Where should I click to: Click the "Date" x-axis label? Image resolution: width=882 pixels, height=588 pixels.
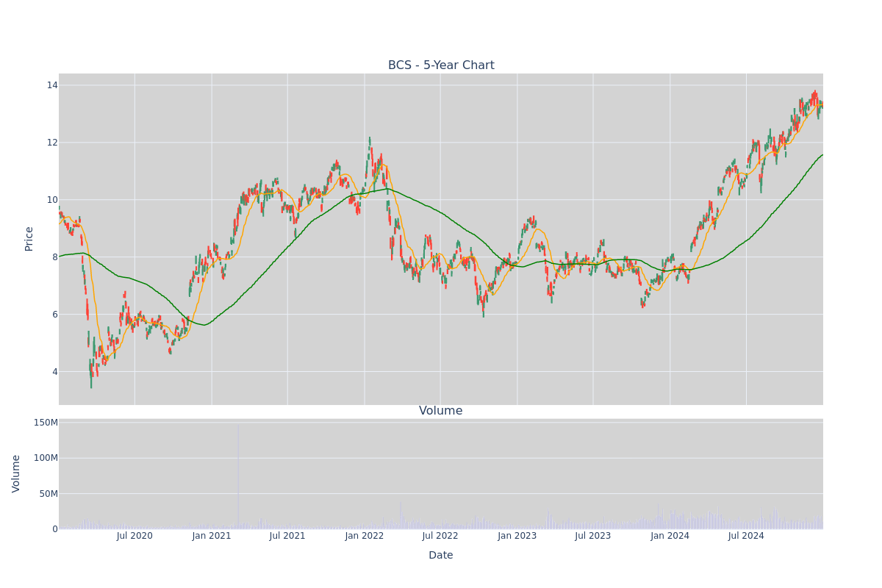tap(441, 556)
